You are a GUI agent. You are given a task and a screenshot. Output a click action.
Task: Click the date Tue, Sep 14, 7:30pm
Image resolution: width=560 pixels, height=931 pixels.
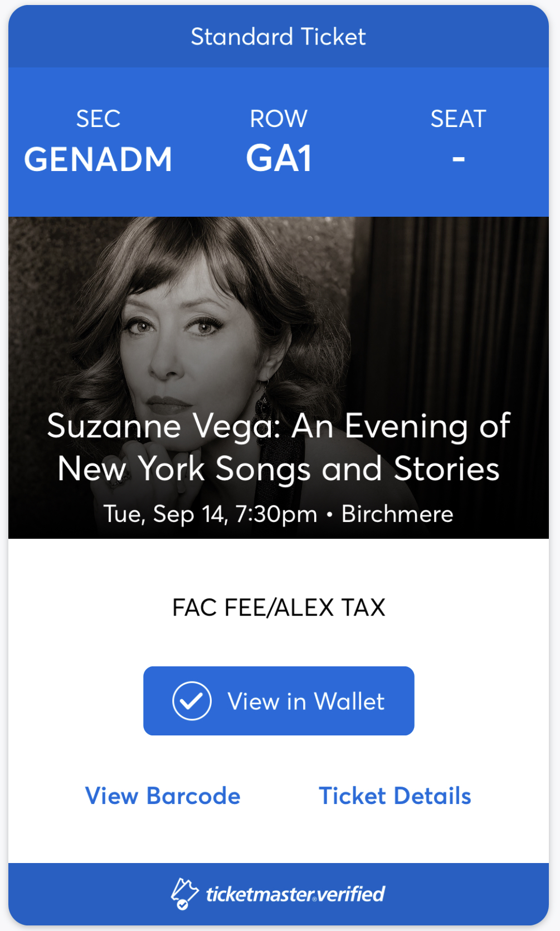point(210,514)
